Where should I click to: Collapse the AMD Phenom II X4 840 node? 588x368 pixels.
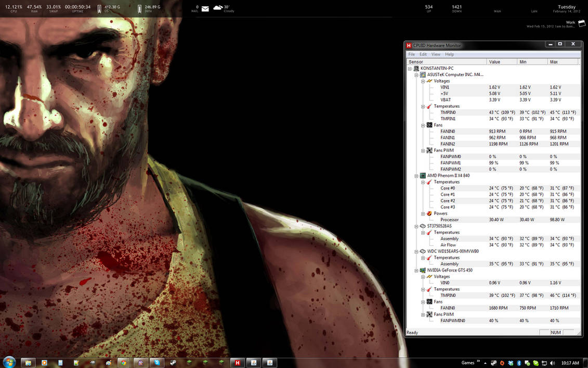click(416, 176)
